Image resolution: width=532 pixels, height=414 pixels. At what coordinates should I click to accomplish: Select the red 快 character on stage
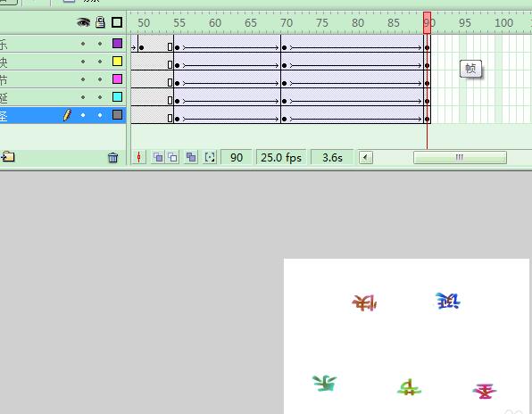pos(365,302)
